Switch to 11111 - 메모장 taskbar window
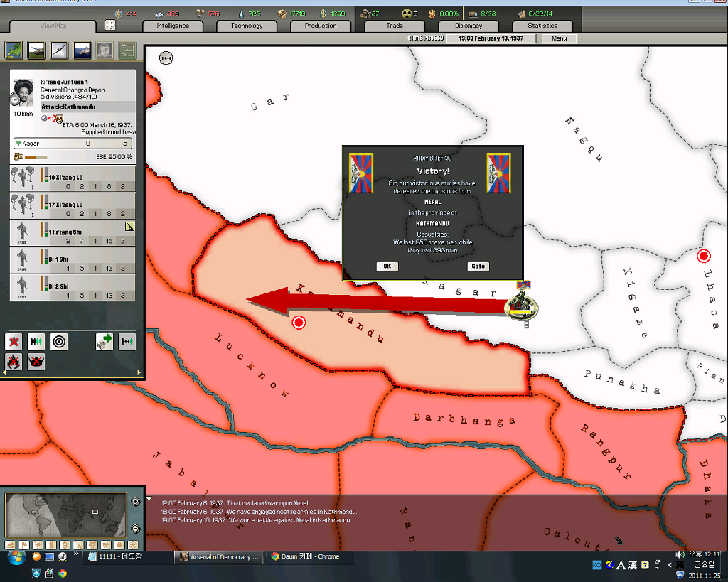 (127, 556)
